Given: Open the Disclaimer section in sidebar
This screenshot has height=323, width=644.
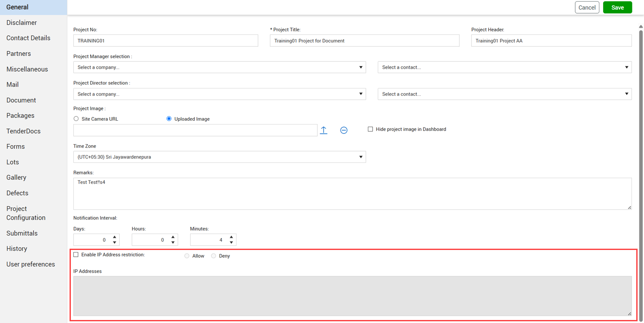Looking at the screenshot, I should tap(22, 23).
